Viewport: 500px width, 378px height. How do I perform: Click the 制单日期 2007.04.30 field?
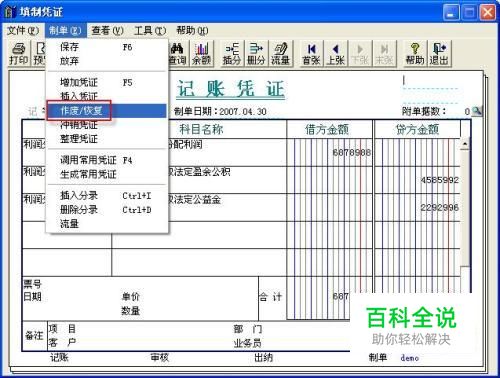[x=243, y=112]
